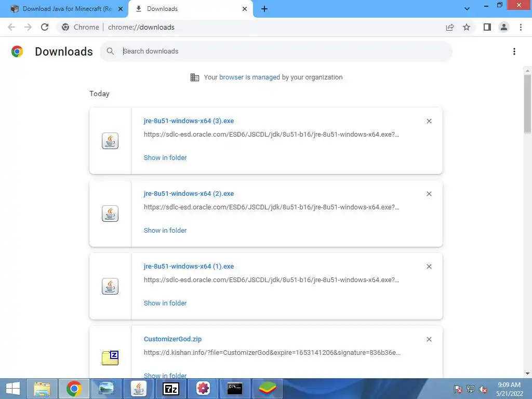This screenshot has height=399, width=532.
Task: Open Windows Start button
Action: click(x=13, y=389)
